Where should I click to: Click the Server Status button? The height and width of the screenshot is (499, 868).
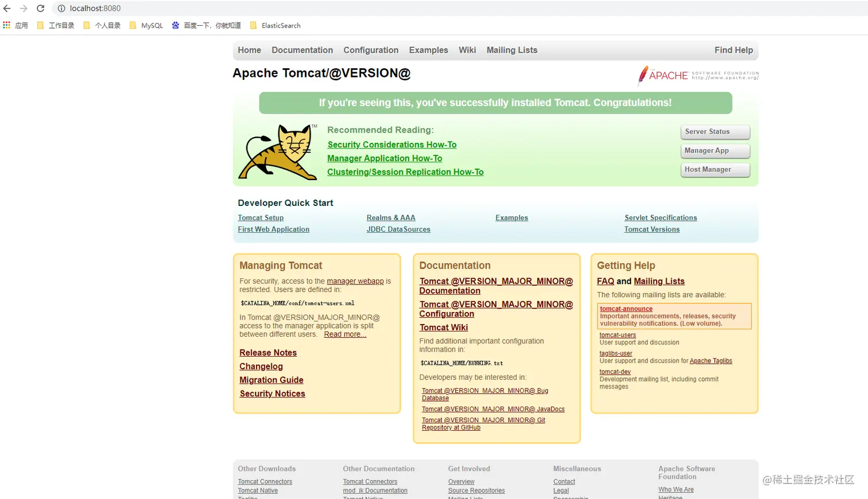pos(715,132)
